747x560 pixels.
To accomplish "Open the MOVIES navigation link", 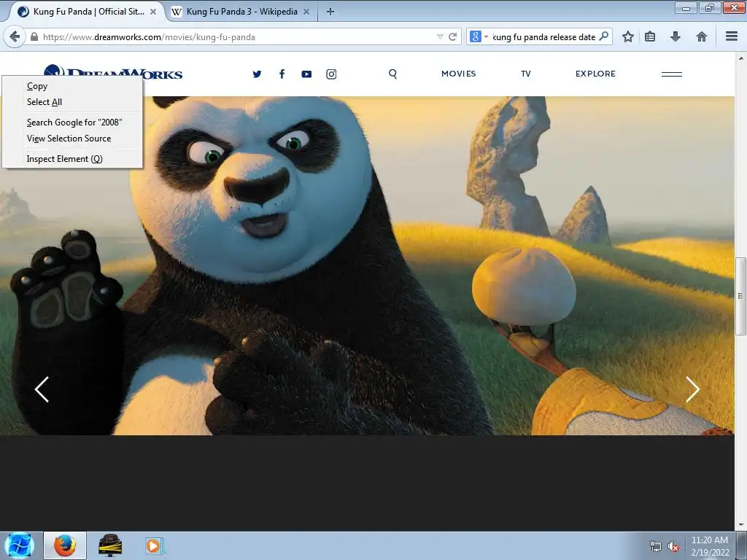I will point(458,74).
